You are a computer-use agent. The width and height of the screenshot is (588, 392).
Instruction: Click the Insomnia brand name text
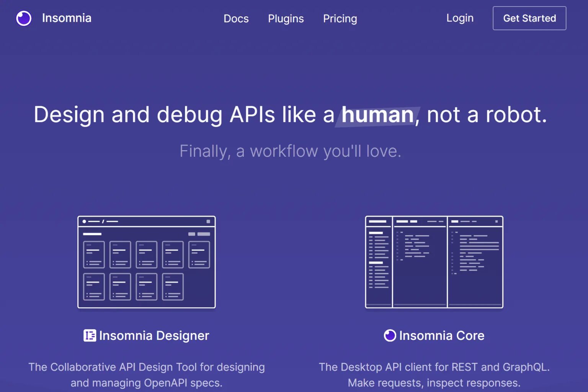point(67,18)
